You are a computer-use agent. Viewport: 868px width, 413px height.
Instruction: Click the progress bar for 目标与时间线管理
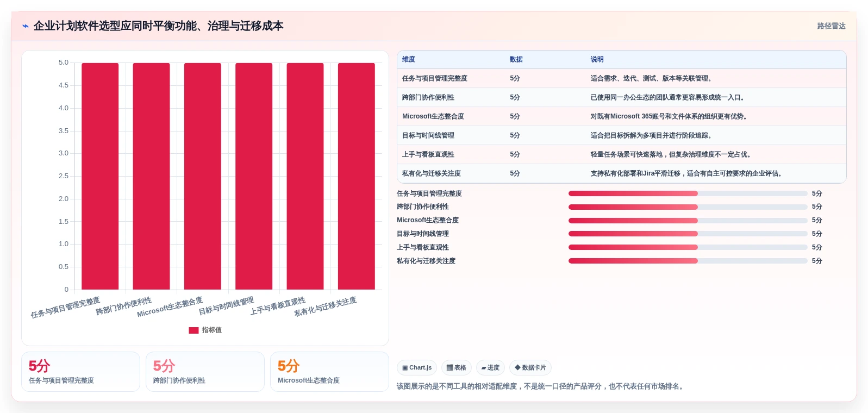click(x=688, y=234)
